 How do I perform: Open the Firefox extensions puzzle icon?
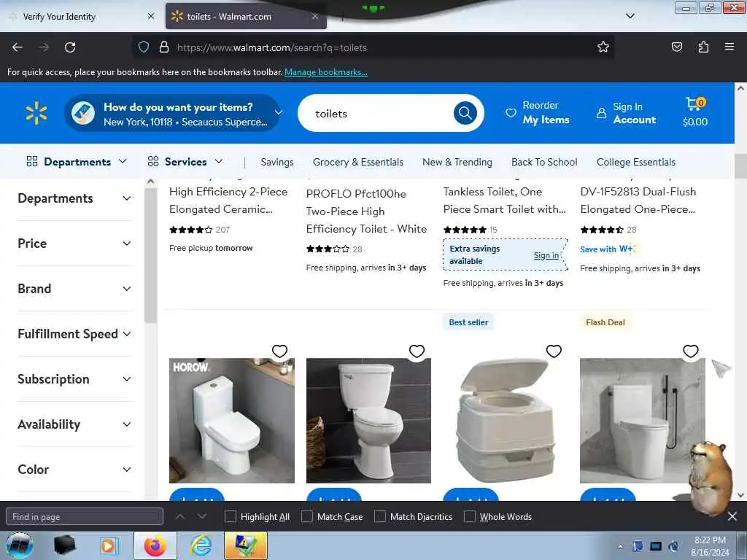703,47
